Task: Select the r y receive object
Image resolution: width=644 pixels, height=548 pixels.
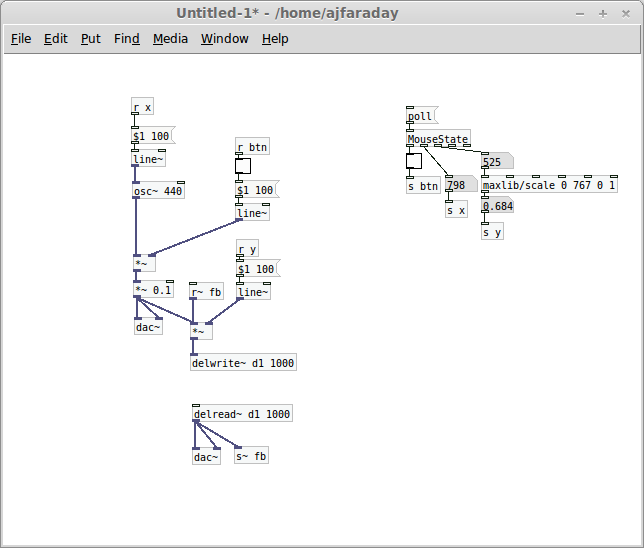Action: pos(247,248)
